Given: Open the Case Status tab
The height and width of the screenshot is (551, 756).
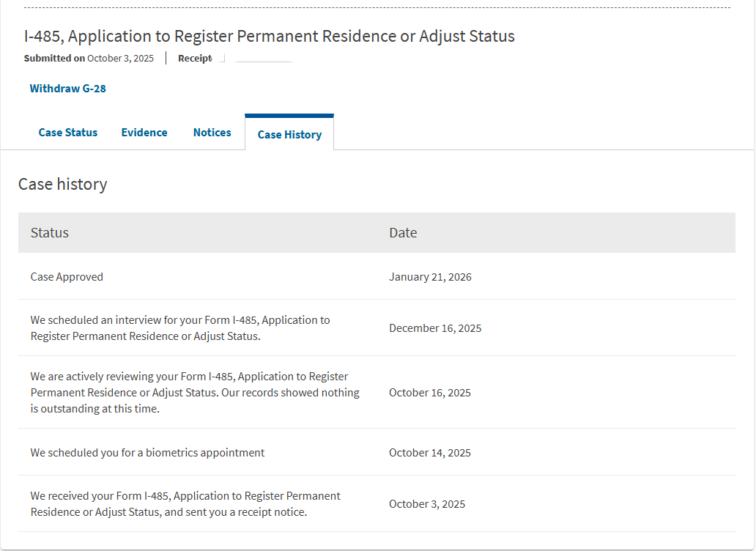Looking at the screenshot, I should (68, 133).
